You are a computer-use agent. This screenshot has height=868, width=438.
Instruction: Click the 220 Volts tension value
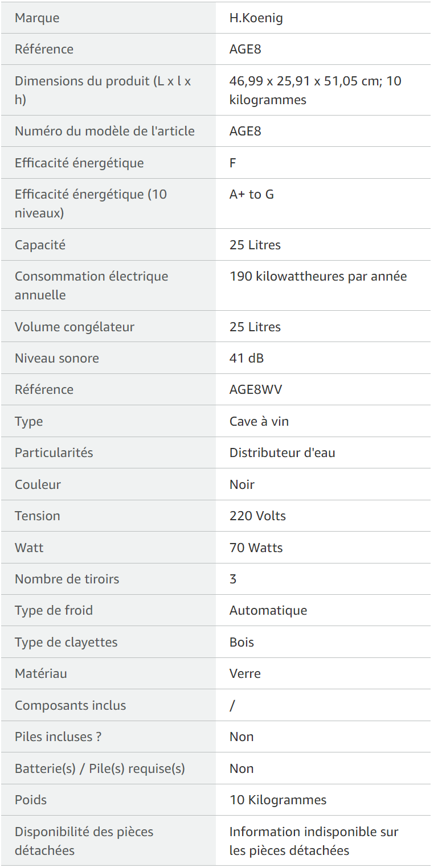(257, 516)
